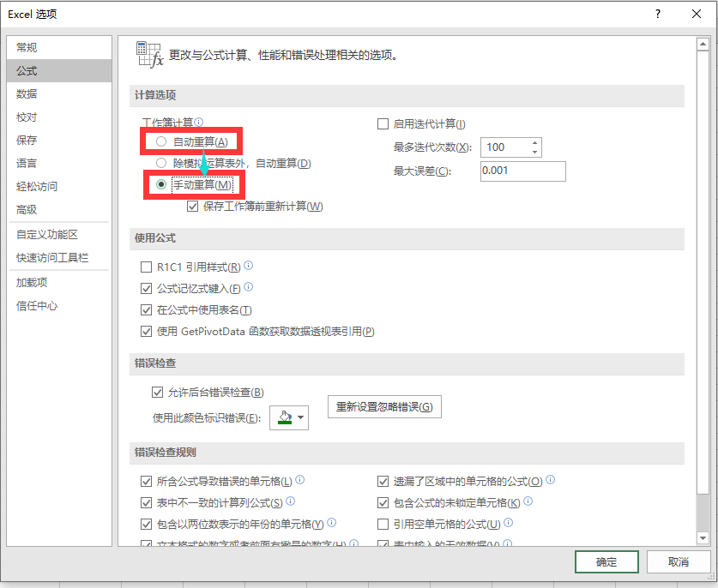Select 除模拟运算表外，自动重算 option
The width and height of the screenshot is (718, 588).
coord(161,163)
